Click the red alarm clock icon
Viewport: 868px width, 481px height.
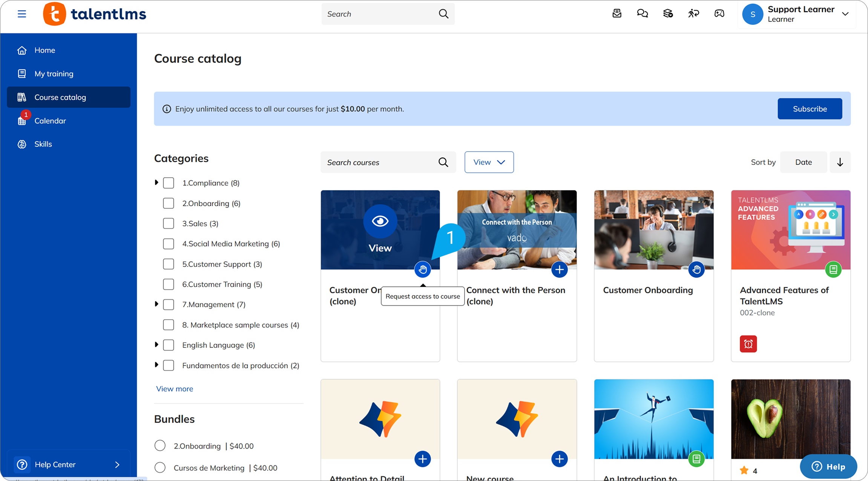(x=748, y=344)
